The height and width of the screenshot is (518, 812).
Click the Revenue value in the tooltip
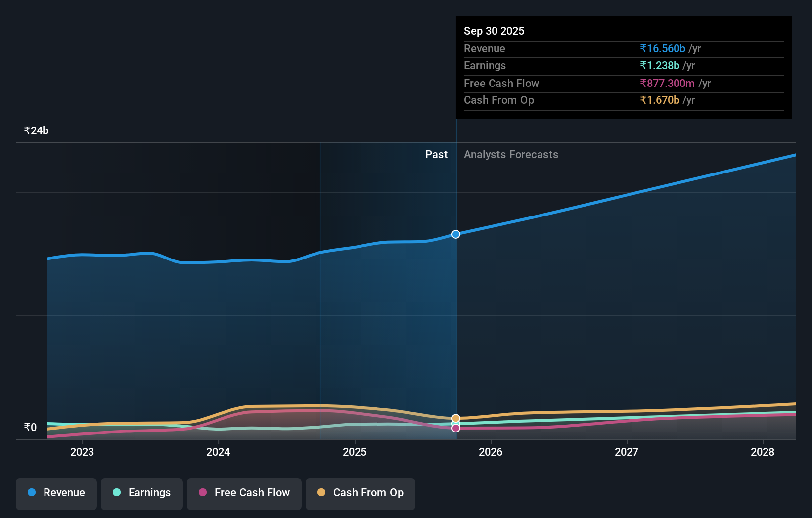(x=663, y=48)
